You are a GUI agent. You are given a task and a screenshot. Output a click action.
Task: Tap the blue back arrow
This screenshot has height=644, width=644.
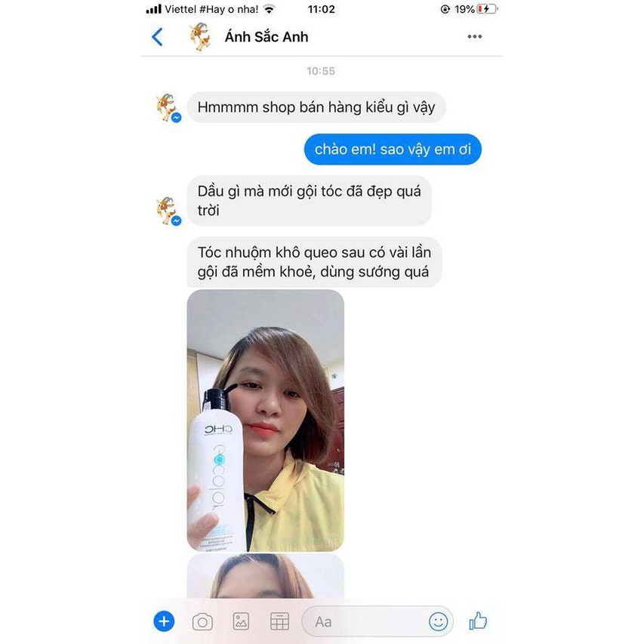point(157,37)
